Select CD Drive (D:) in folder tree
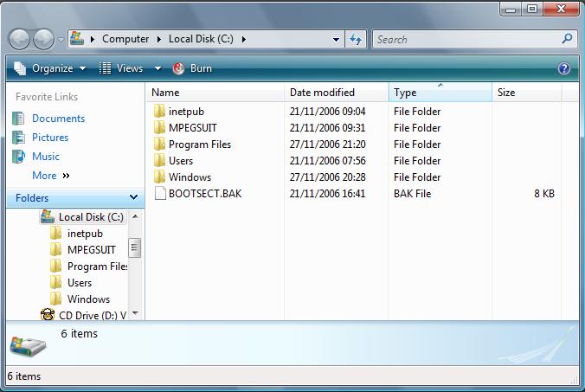 pyautogui.click(x=93, y=316)
